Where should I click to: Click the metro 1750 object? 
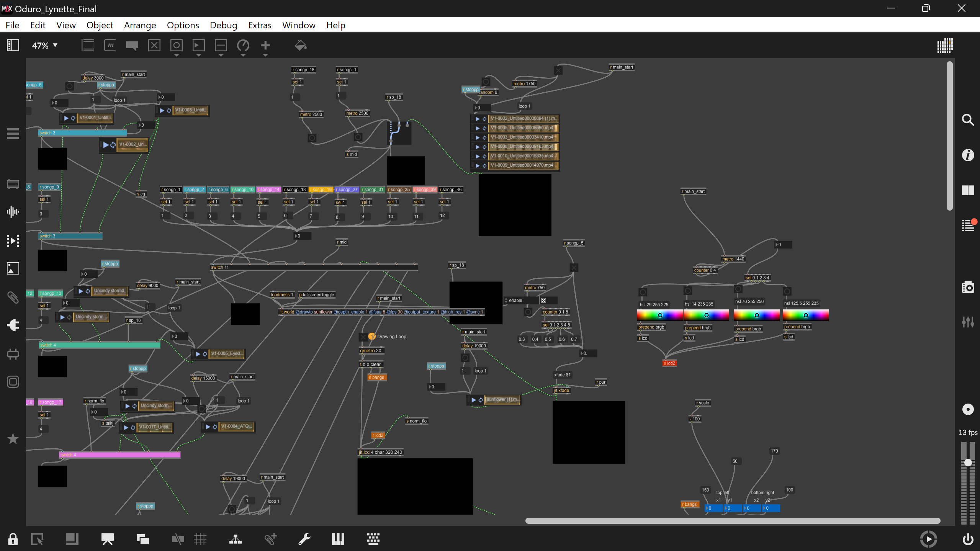(x=524, y=84)
